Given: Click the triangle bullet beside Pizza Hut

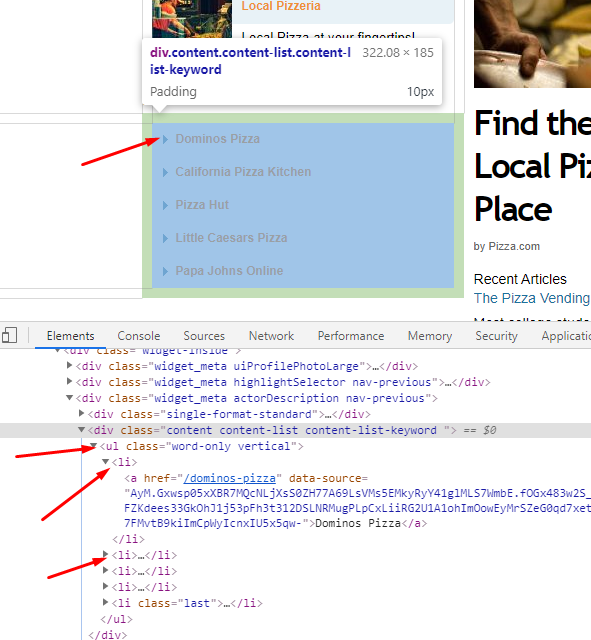Looking at the screenshot, I should point(165,205).
